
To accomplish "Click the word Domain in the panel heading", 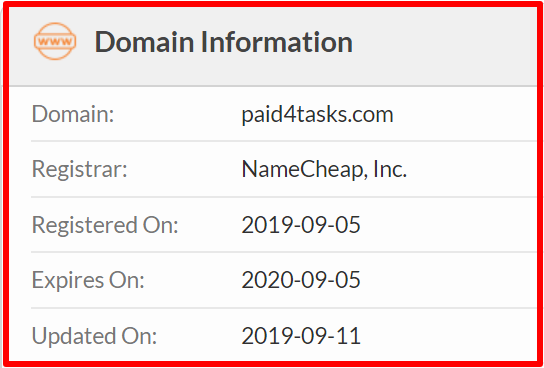I will 144,42.
